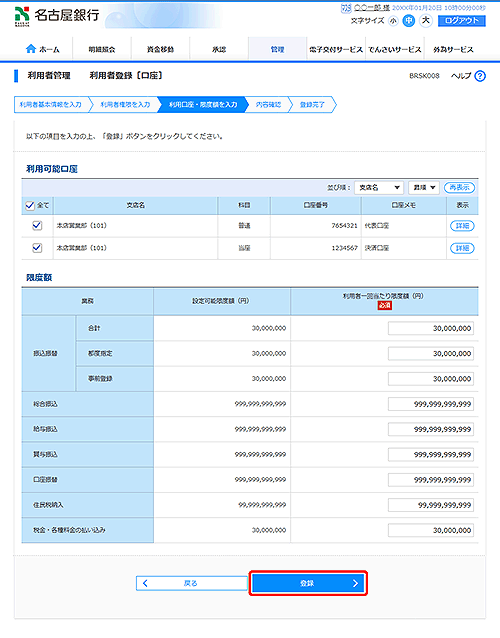Open the 昇順 sort order dropdown

coord(424,188)
